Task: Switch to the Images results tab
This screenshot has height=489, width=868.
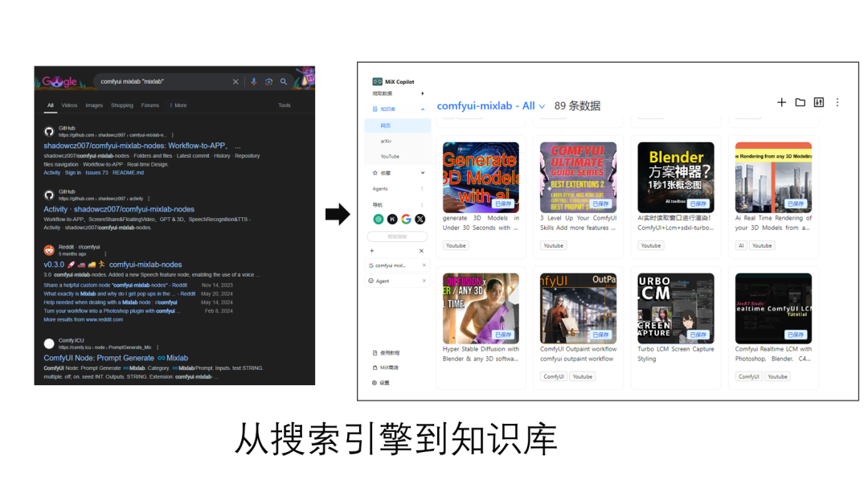Action: tap(94, 105)
